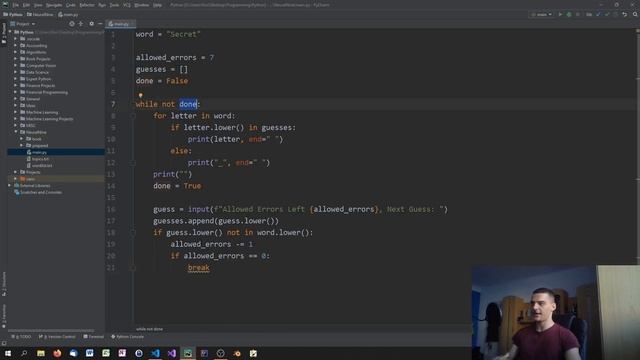The width and height of the screenshot is (640, 360).
Task: Open Blender from the taskbar
Action: (x=237, y=353)
